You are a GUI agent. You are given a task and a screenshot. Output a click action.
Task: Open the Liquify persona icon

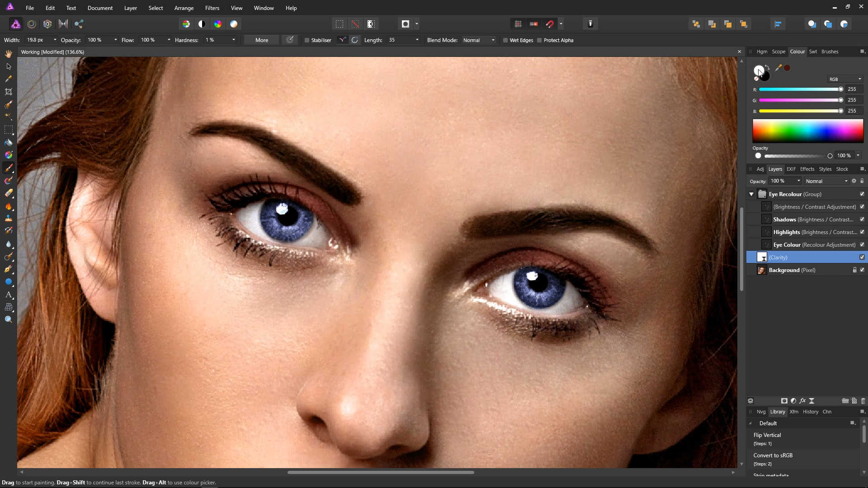[31, 24]
